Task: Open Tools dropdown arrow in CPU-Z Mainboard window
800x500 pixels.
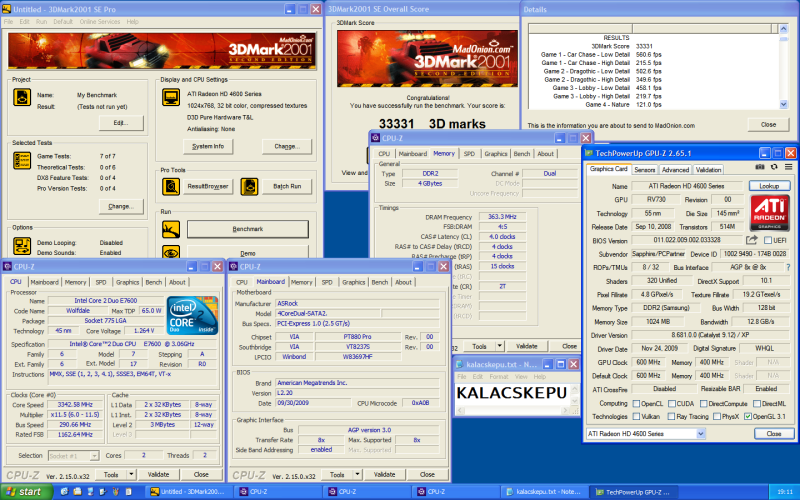Action: coord(357,474)
